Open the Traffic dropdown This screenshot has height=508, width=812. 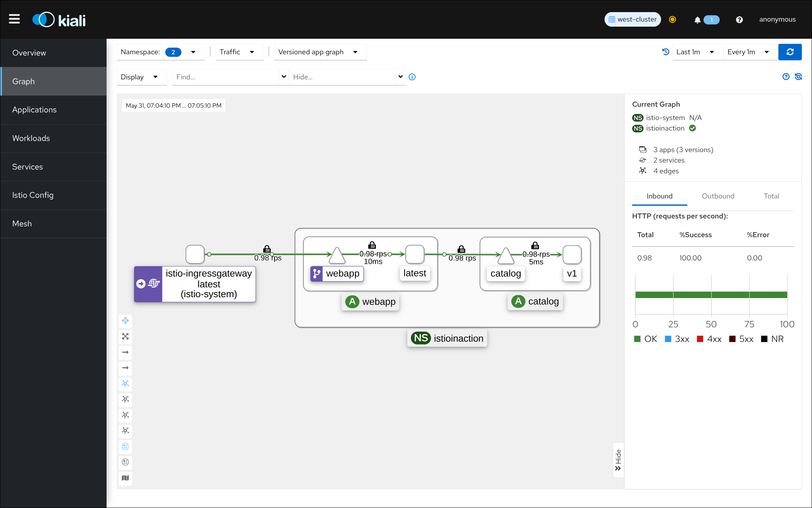tap(239, 52)
